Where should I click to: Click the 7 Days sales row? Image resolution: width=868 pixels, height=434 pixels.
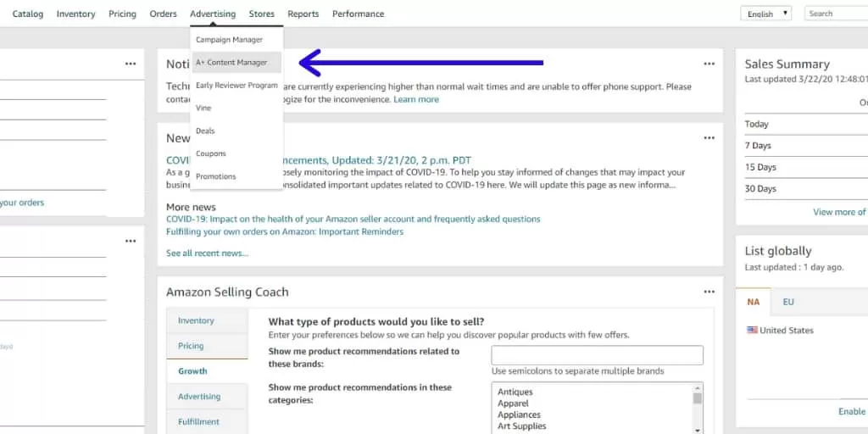tap(806, 146)
